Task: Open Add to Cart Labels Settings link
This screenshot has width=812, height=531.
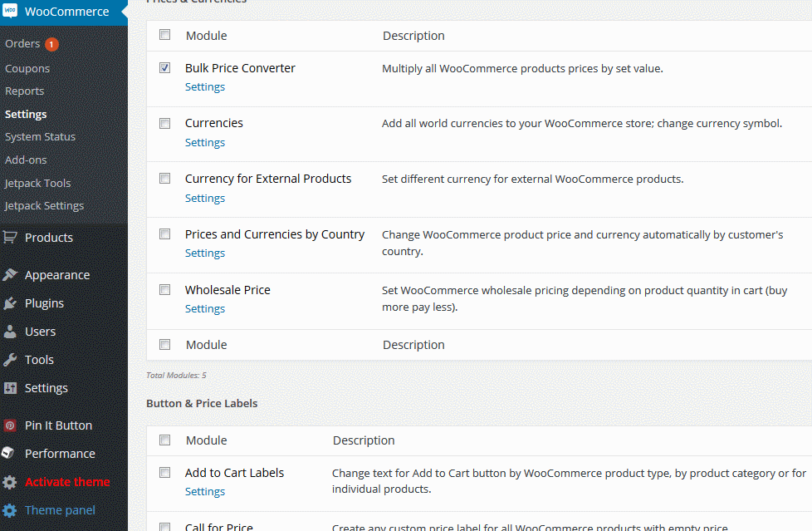Action: 205,492
